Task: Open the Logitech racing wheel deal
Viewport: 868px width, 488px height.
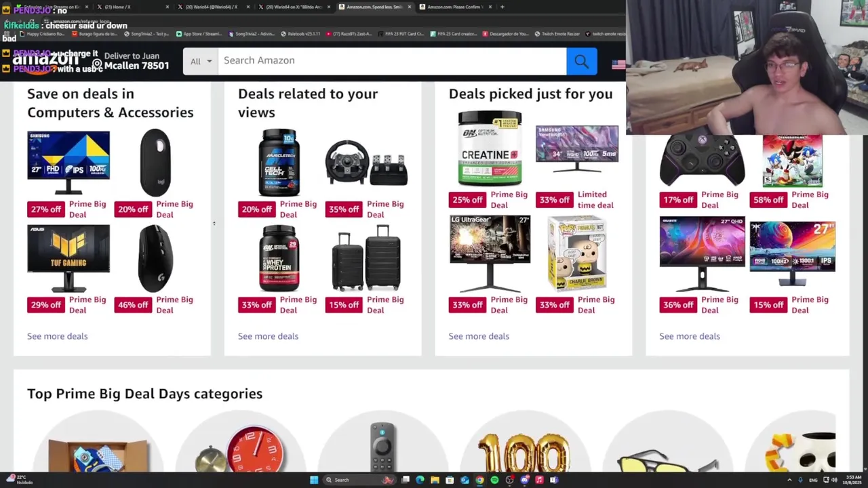Action: (366, 163)
